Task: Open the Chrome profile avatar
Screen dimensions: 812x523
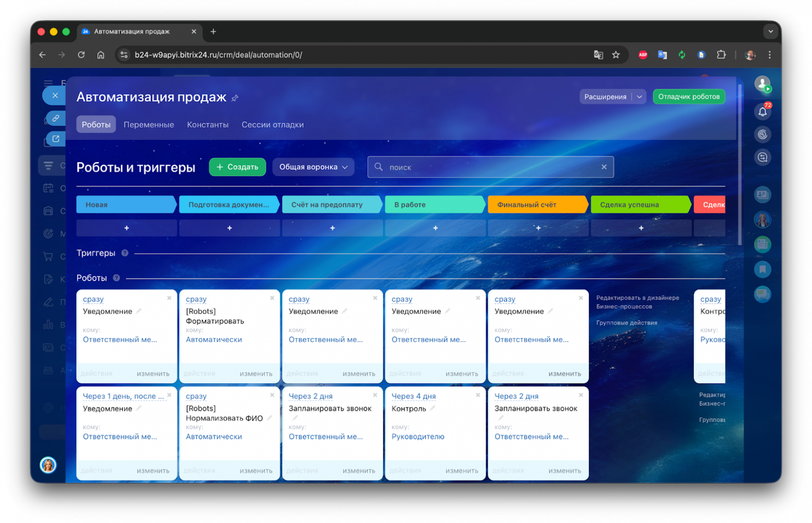Action: (750, 55)
